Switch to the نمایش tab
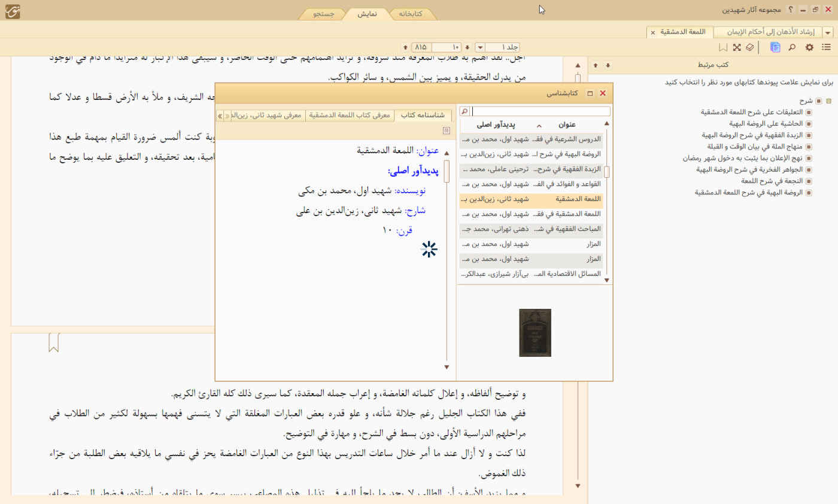This screenshot has width=838, height=504. [x=367, y=14]
